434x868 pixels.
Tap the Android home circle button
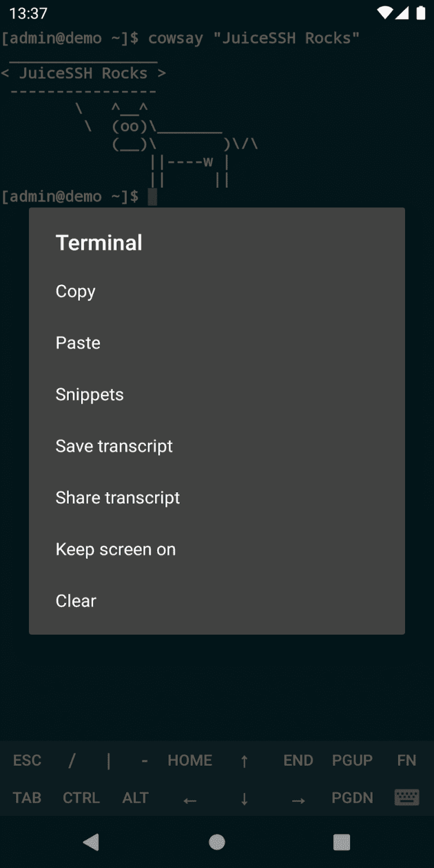point(217,842)
